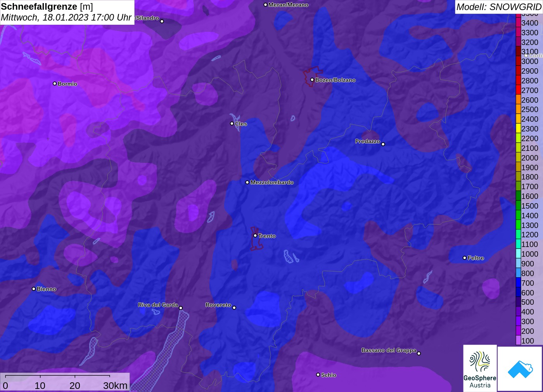Click the Meran/Merano city label

(288, 5)
